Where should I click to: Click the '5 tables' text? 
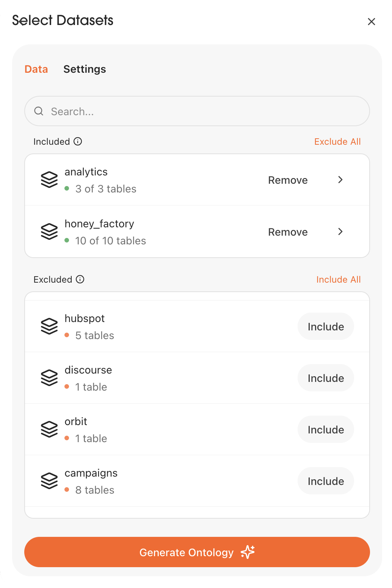coord(94,335)
